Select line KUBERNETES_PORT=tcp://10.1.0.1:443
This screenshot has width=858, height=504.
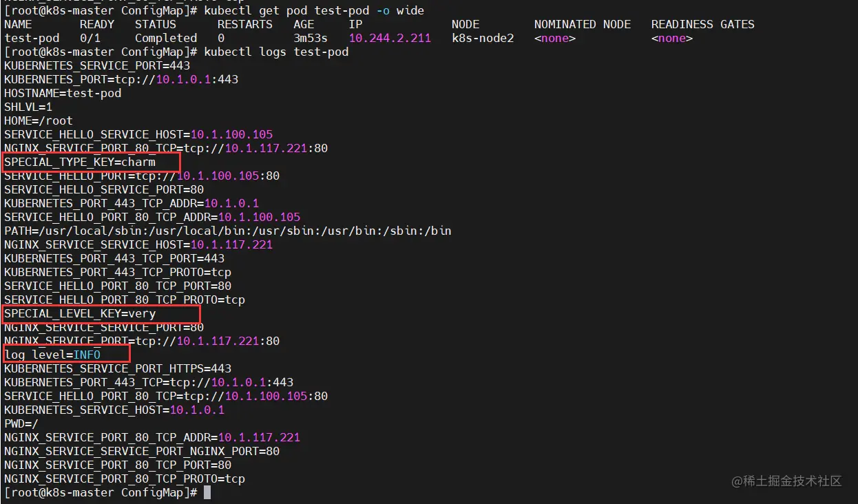coord(121,79)
